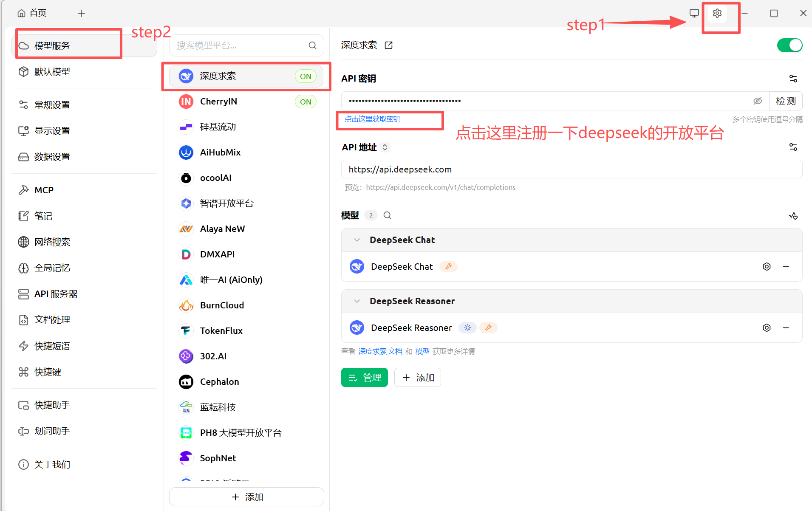Open 快捷助手 settings
The height and width of the screenshot is (511, 812).
(84, 405)
